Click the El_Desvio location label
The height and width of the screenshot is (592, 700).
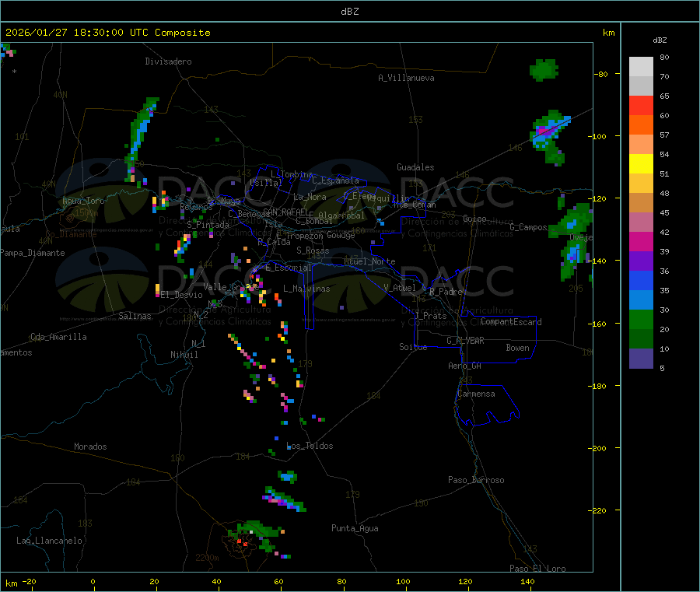tap(182, 295)
